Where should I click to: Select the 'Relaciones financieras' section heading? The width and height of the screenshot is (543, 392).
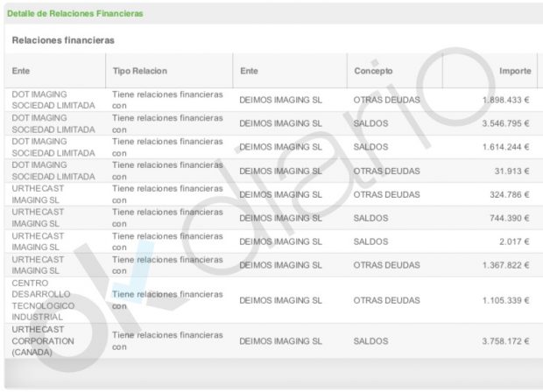pos(63,40)
